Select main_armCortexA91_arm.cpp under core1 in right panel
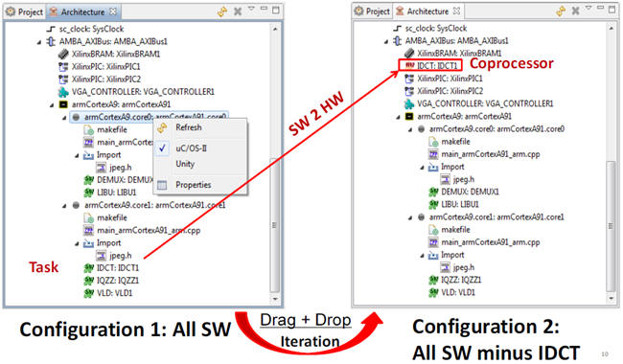The width and height of the screenshot is (623, 364). tap(491, 242)
